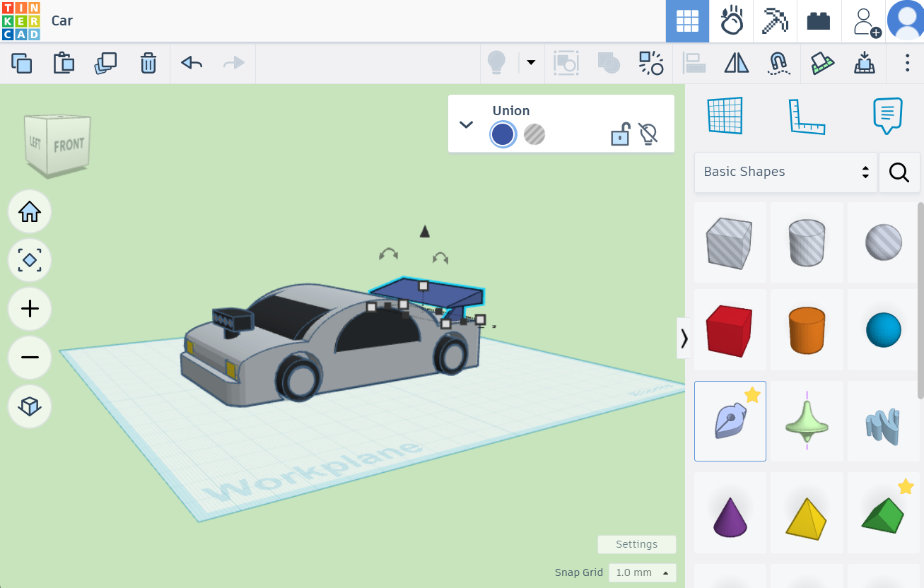
Task: Click the view cube FRONT face
Action: 69,146
